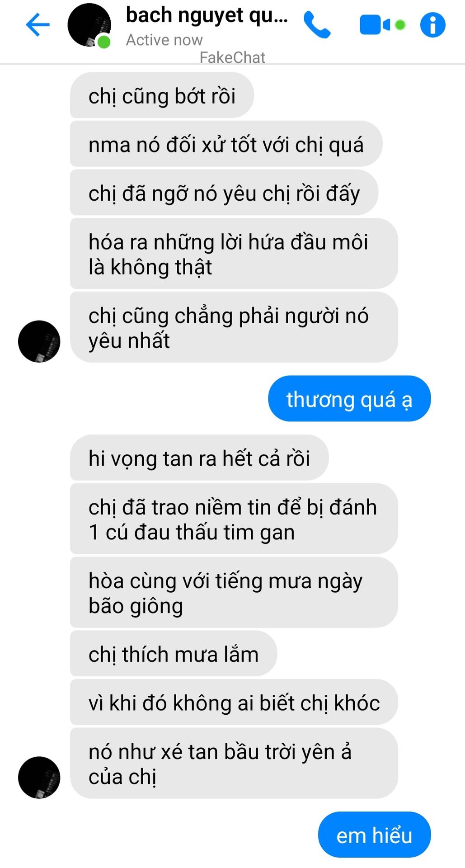Image resolution: width=465 pixels, height=868 pixels.
Task: Select message 'chị đã trao niềm tin'
Action: (x=234, y=519)
